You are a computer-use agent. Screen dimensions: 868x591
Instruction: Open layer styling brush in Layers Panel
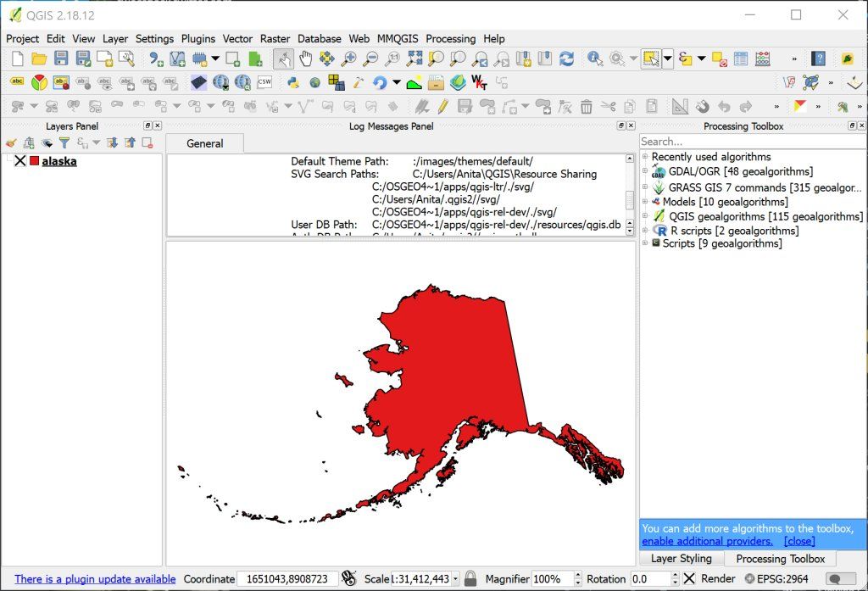pos(11,143)
